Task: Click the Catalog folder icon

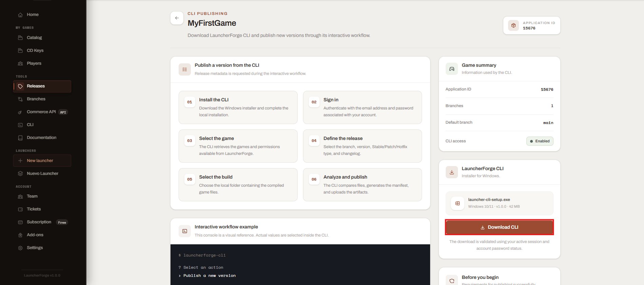Action: coord(20,38)
